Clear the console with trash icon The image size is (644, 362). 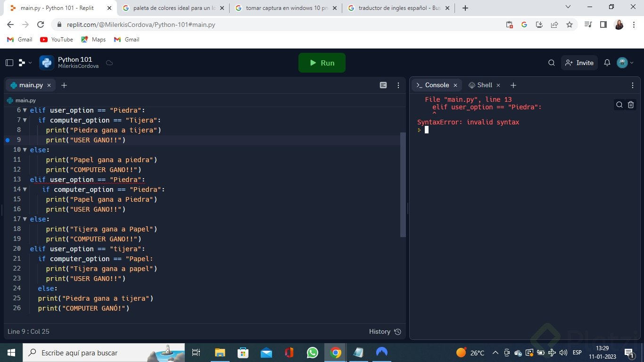coord(631,105)
